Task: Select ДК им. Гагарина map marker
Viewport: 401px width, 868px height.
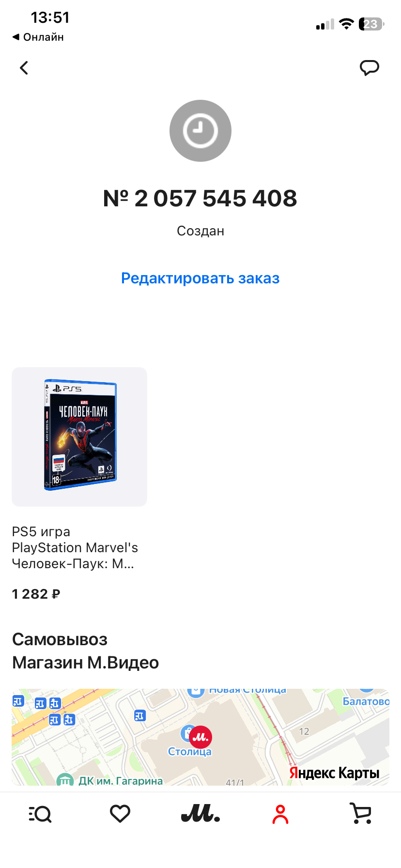Action: click(110, 780)
